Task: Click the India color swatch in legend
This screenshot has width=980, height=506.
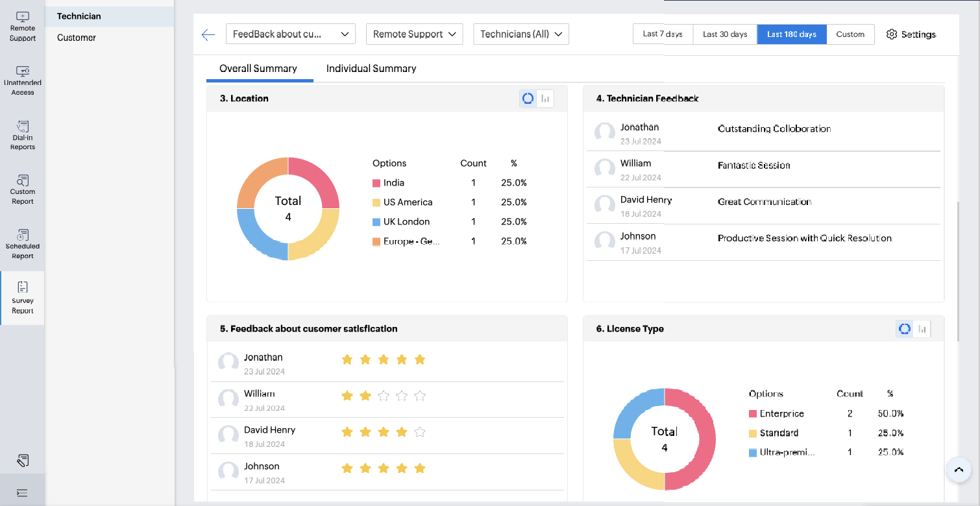Action: coord(376,184)
